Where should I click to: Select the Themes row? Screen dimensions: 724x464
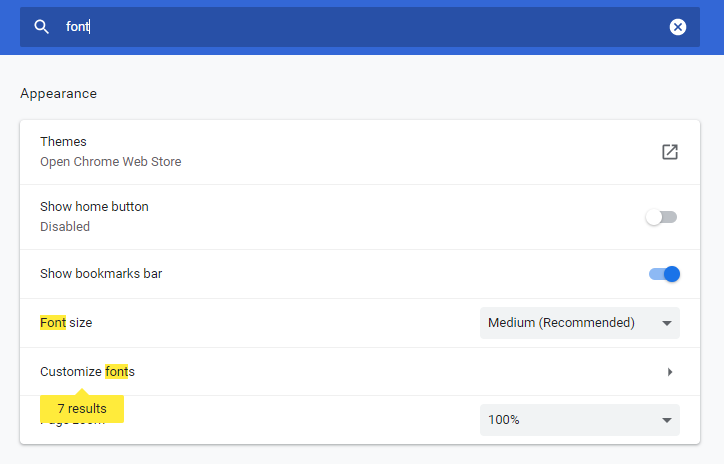340,152
